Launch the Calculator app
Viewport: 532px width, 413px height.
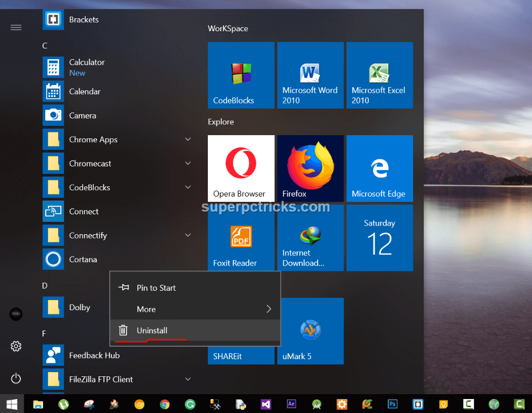[x=117, y=67]
